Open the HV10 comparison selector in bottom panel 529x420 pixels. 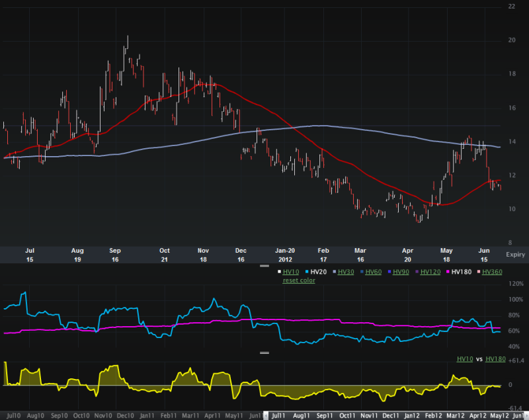466,359
